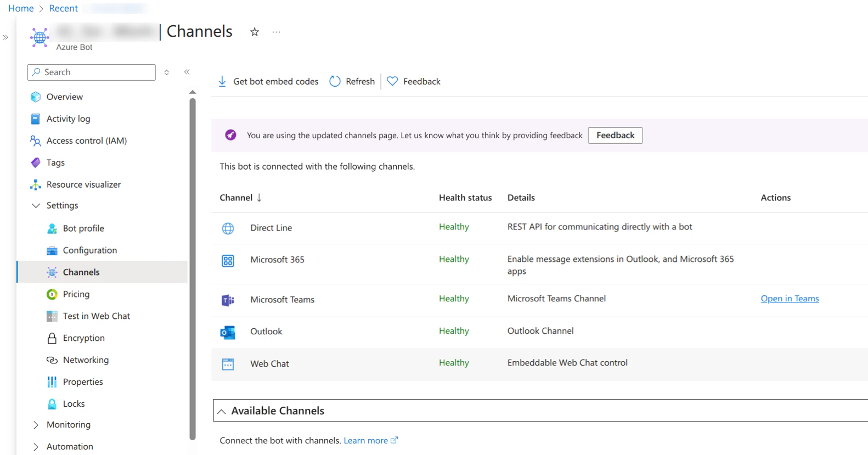The height and width of the screenshot is (455, 868).
Task: Collapse the sidebar menu with double chevron
Action: pos(187,72)
